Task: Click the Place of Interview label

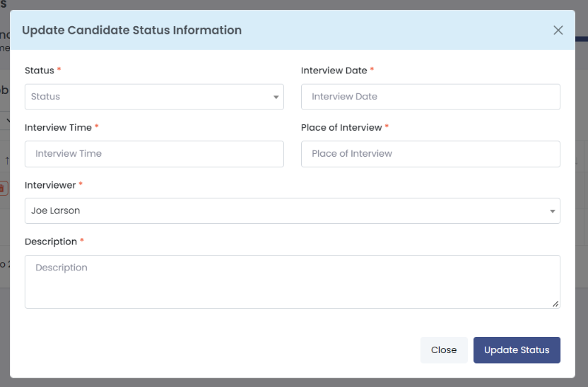Action: click(x=341, y=128)
